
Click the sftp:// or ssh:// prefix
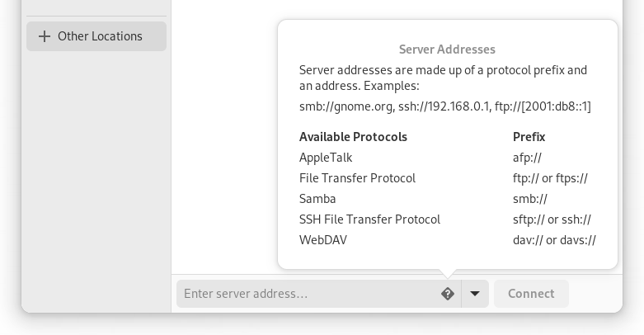(552, 219)
